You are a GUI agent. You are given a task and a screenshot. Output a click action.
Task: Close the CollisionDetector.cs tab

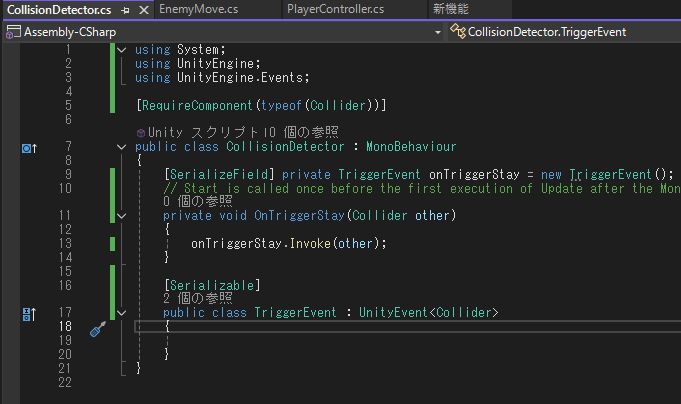click(x=141, y=10)
